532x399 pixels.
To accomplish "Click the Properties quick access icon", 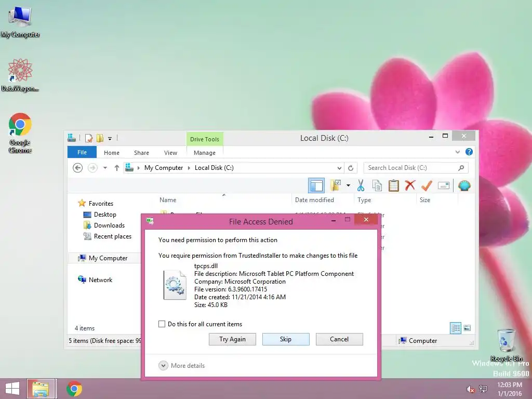I will (x=88, y=138).
